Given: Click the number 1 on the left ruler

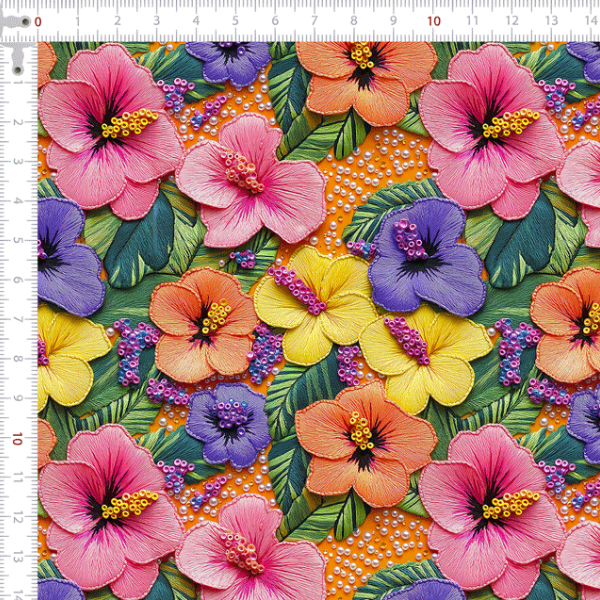Looking at the screenshot, I should point(17,83).
